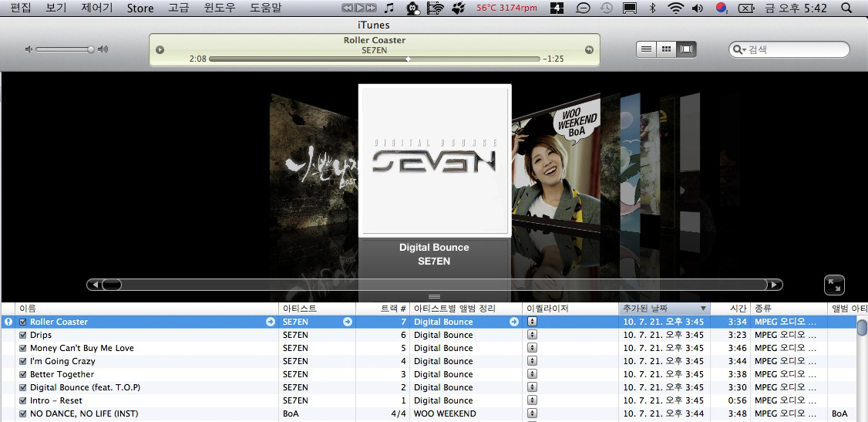This screenshot has height=422, width=868.
Task: Sort by 추가된 날짜 column header
Action: (x=664, y=309)
